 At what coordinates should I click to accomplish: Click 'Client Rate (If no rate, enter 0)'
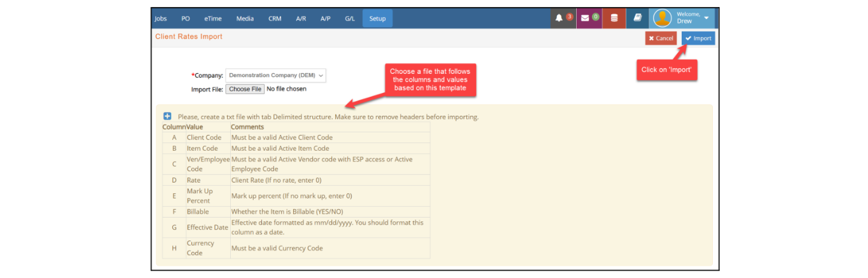[277, 180]
